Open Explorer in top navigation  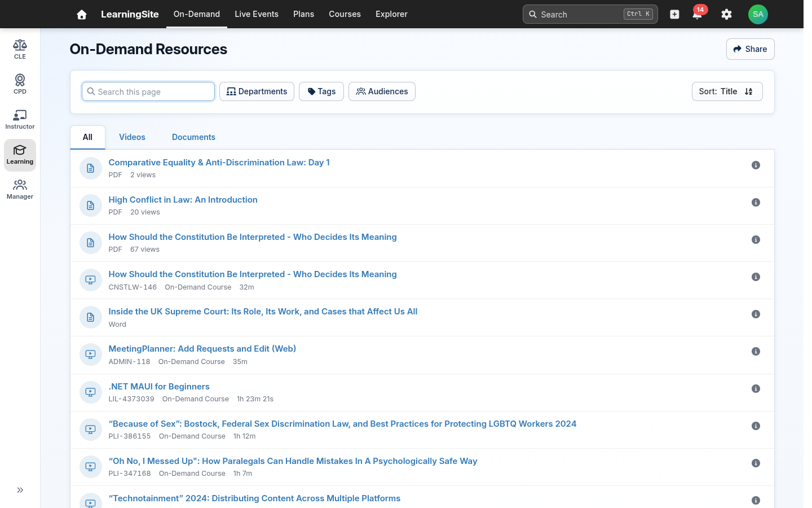pyautogui.click(x=391, y=14)
